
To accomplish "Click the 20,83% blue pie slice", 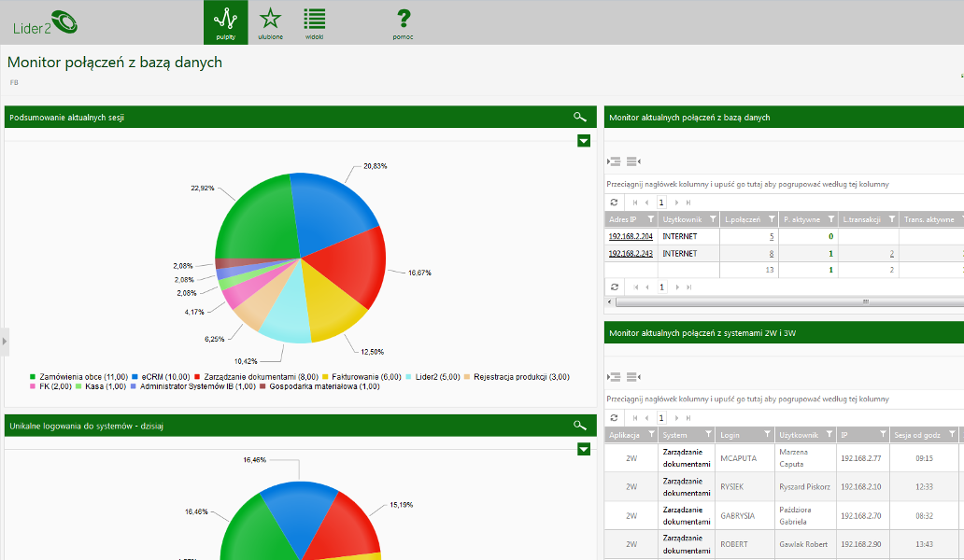I will (x=329, y=209).
